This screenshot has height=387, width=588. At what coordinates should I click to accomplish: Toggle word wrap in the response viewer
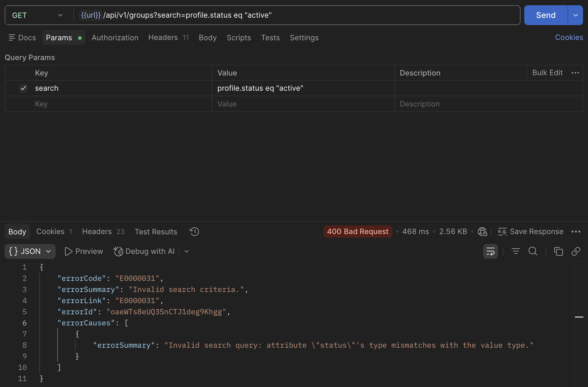(491, 251)
